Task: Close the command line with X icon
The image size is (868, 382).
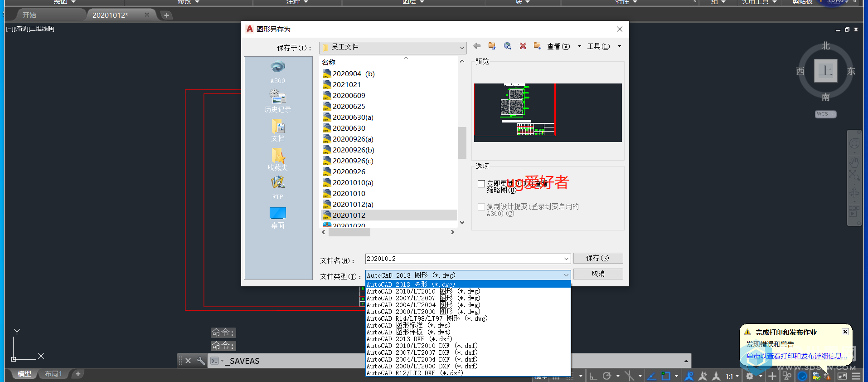Action: click(188, 361)
